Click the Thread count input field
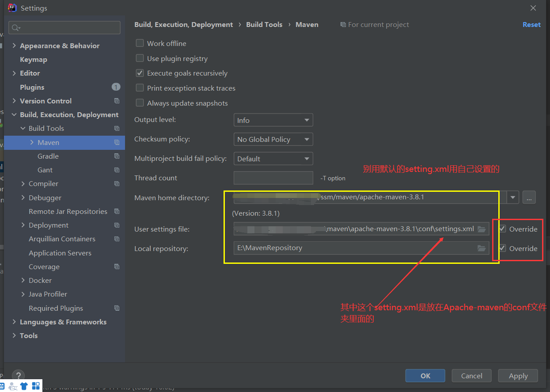 273,178
